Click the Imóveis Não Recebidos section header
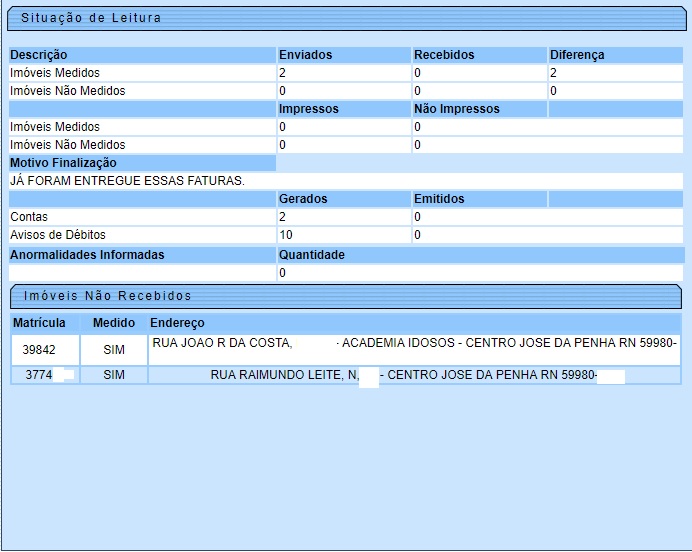Viewport: 692px width, 552px height. [x=107, y=296]
